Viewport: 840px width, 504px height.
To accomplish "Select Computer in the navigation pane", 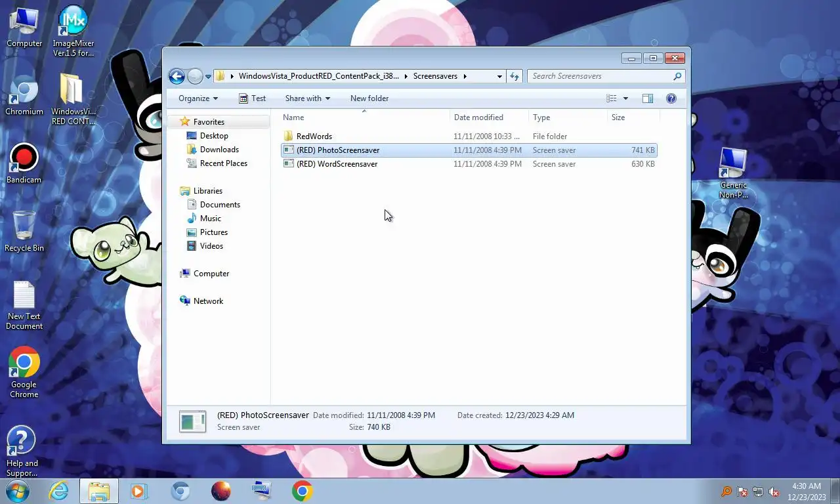I will coord(211,274).
